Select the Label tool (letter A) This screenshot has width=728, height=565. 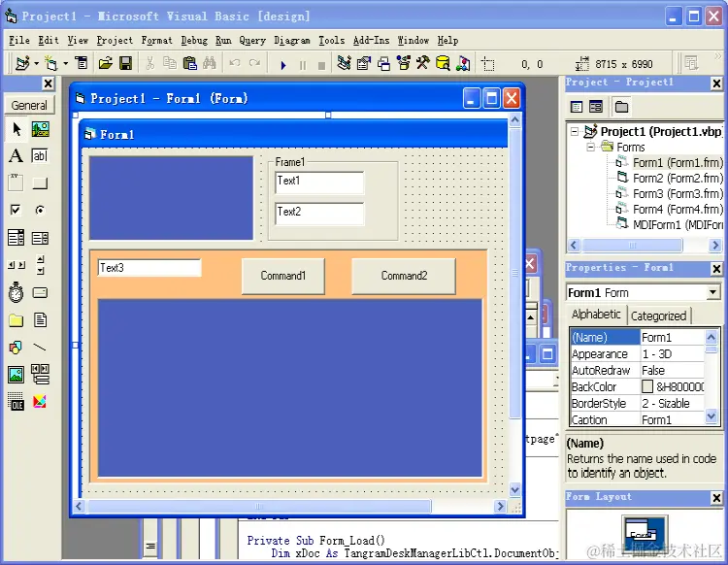pos(17,156)
